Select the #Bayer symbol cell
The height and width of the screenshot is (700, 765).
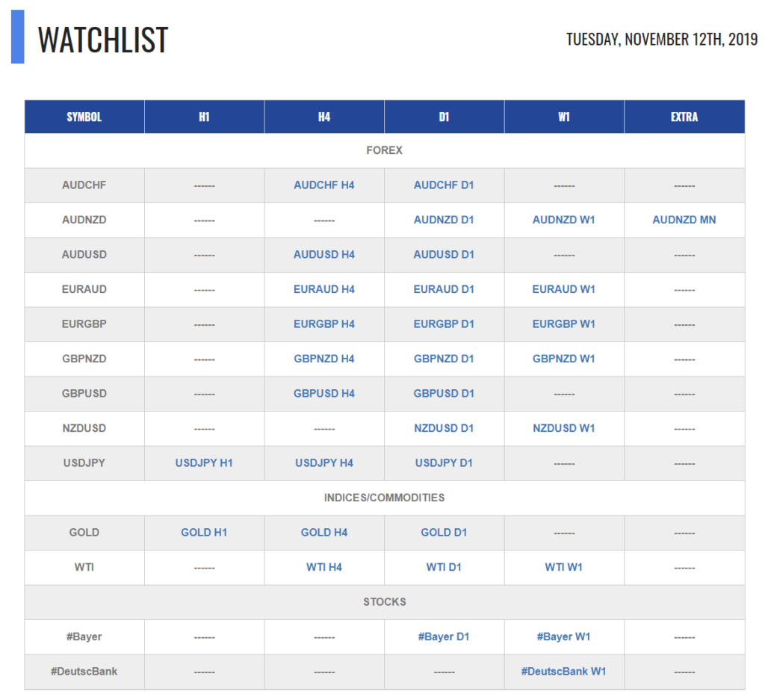coord(84,636)
